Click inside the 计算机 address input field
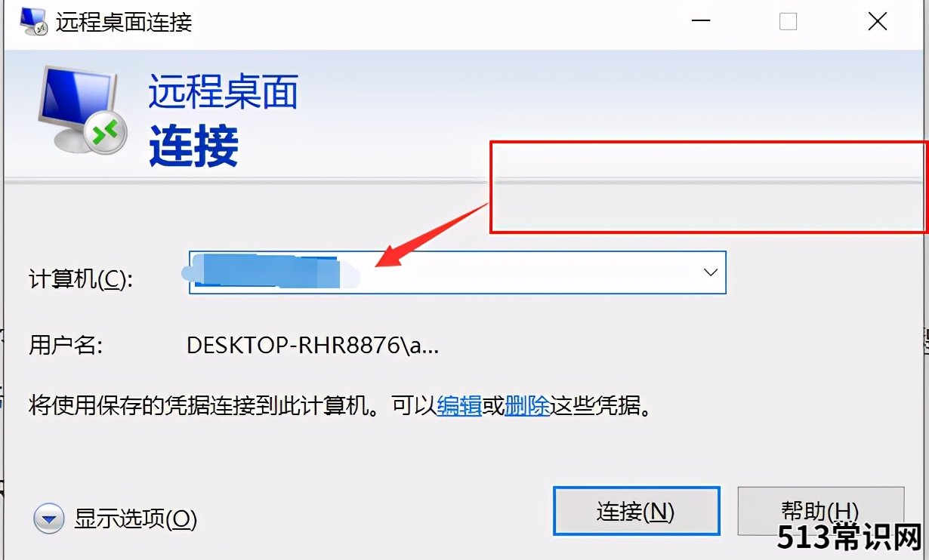The image size is (929, 560). click(x=443, y=272)
